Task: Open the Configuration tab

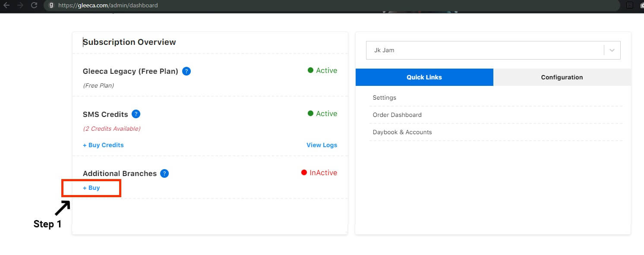Action: tap(562, 77)
